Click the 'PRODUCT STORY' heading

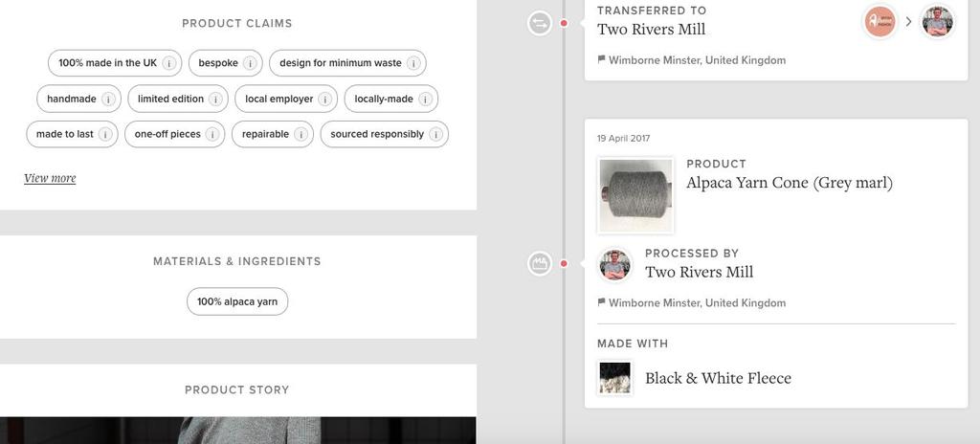click(237, 389)
